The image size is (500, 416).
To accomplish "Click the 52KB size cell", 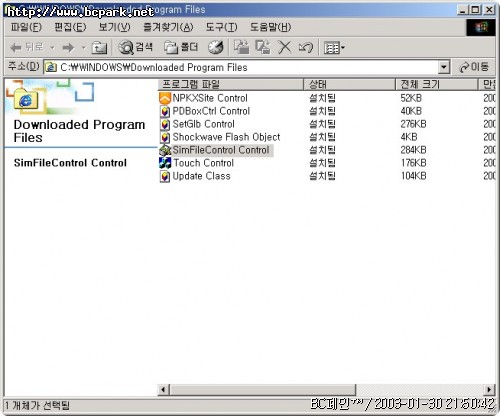I will click(411, 98).
